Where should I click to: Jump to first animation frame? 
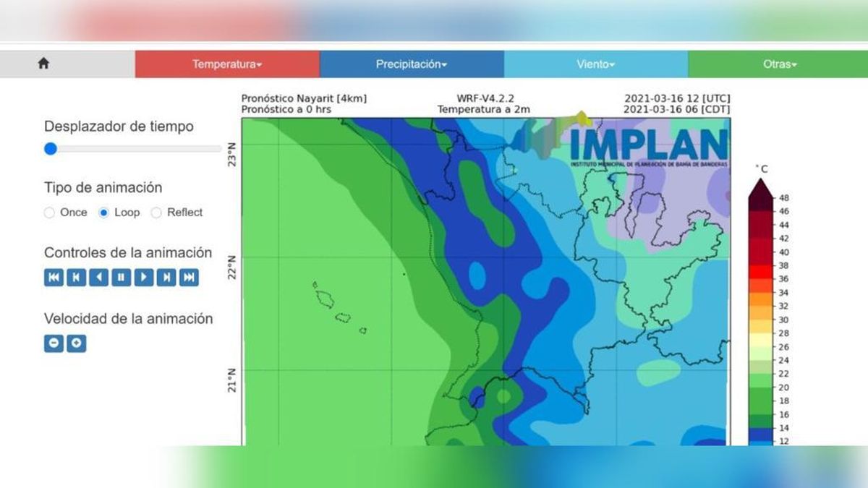(54, 278)
